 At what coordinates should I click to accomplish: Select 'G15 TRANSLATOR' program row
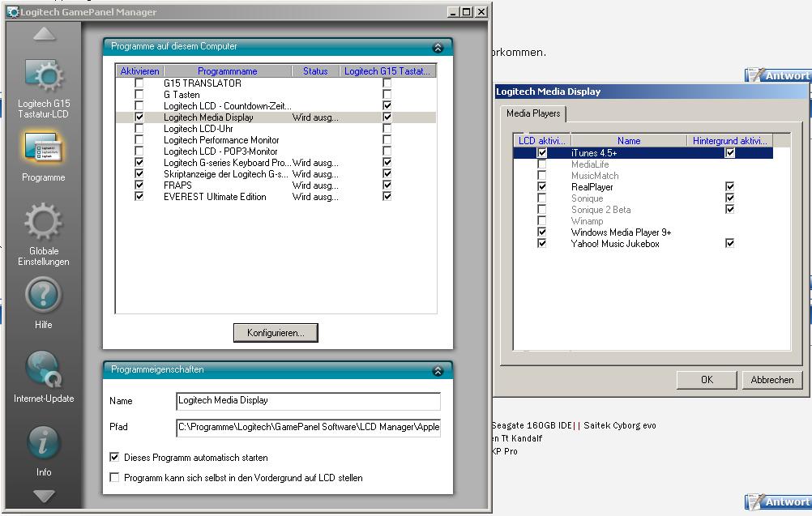coord(276,83)
